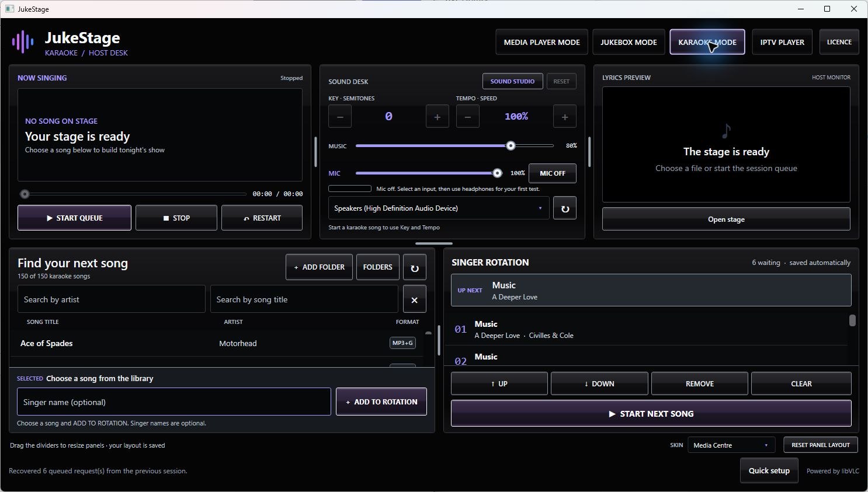
Task: Open the Sound Studio
Action: click(512, 81)
